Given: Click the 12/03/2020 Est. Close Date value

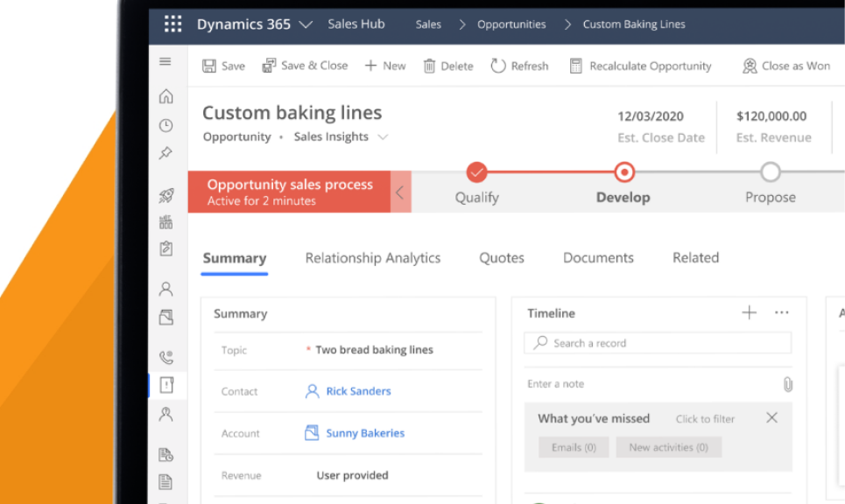Looking at the screenshot, I should click(651, 116).
